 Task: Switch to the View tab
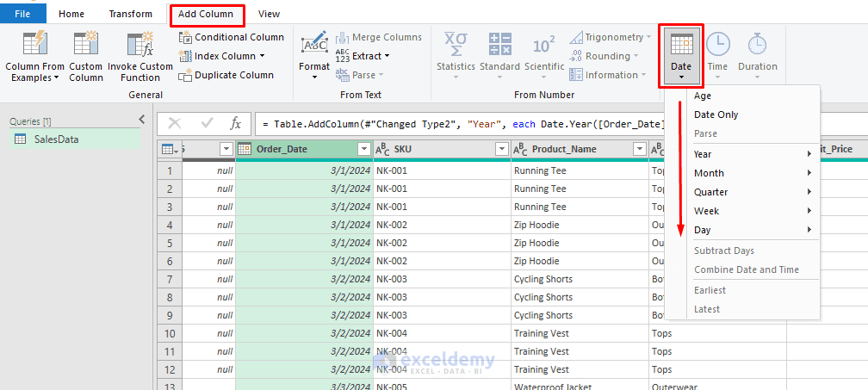(x=269, y=14)
